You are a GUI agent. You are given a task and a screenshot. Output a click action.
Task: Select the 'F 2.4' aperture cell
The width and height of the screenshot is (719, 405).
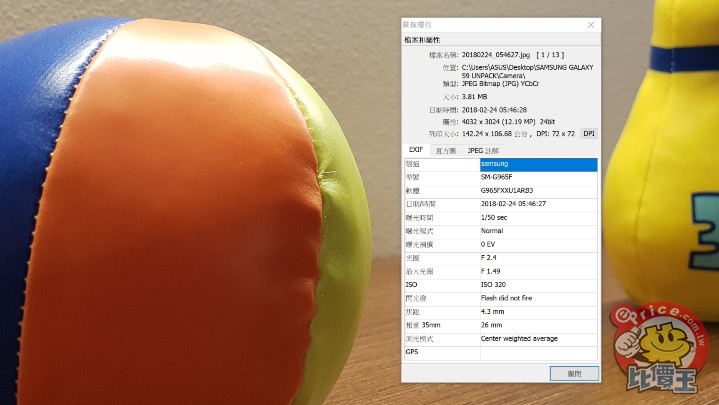tap(539, 258)
